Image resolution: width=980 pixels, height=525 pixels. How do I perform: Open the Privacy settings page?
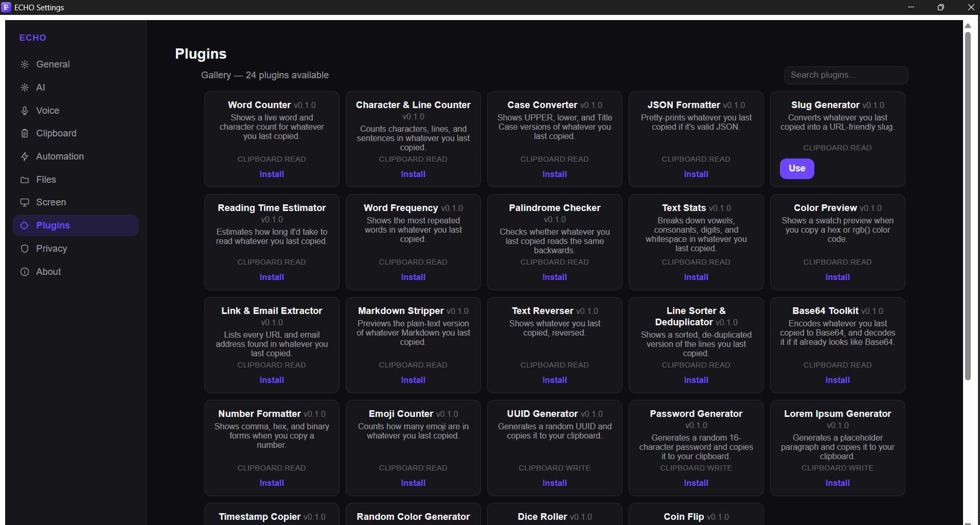pyautogui.click(x=76, y=249)
